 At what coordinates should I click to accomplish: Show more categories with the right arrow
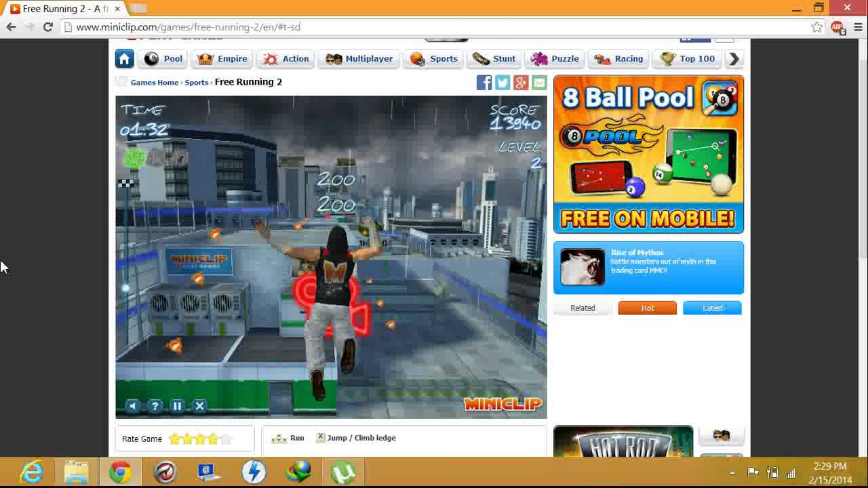coord(734,59)
